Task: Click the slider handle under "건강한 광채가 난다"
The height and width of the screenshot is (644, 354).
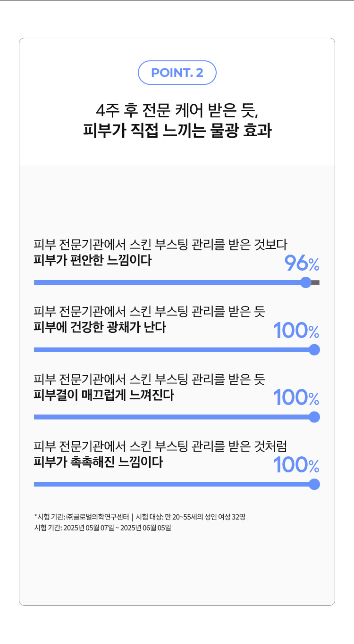Action: point(314,350)
